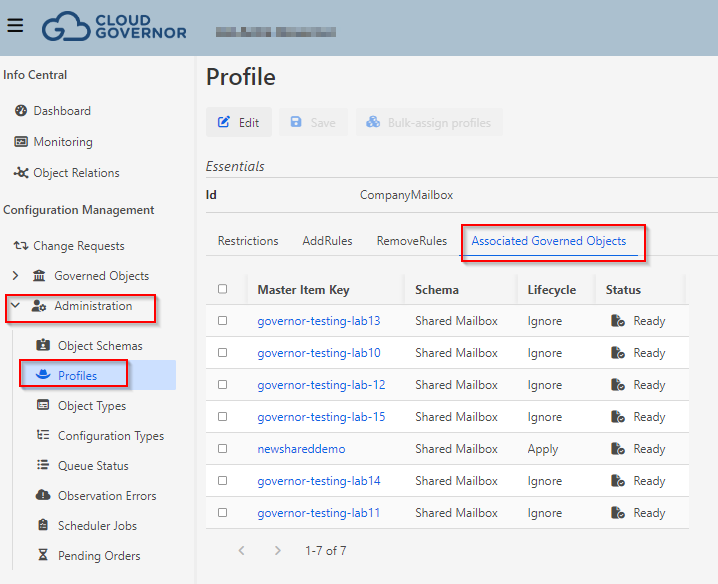Check the newshareddemo row checkbox
Image resolution: width=718 pixels, height=584 pixels.
click(223, 448)
